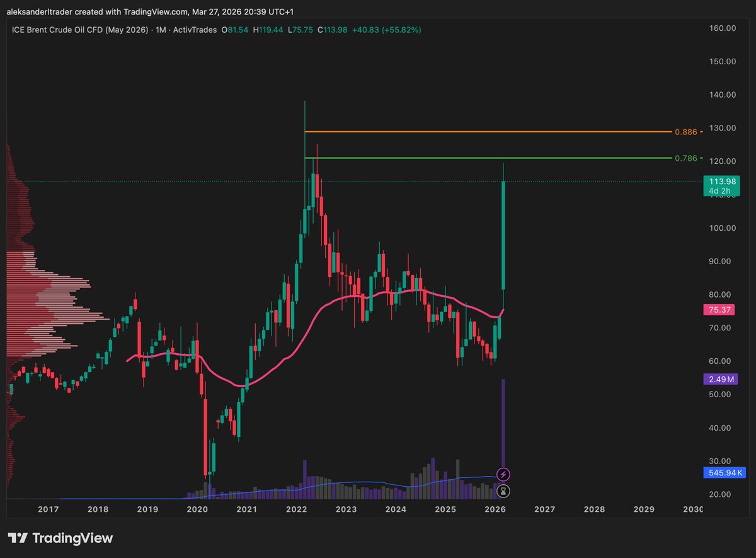Click the 20.00 price scale label
This screenshot has width=756, height=558.
(721, 494)
